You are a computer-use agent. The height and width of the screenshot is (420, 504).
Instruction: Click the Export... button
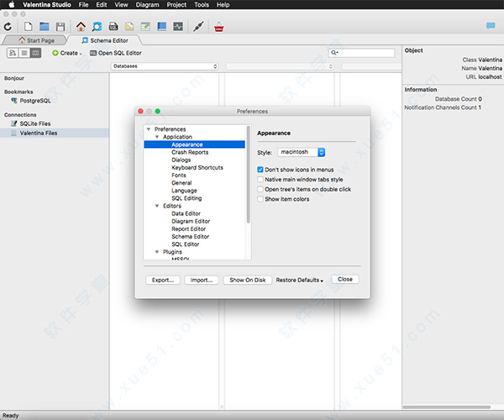coord(163,281)
